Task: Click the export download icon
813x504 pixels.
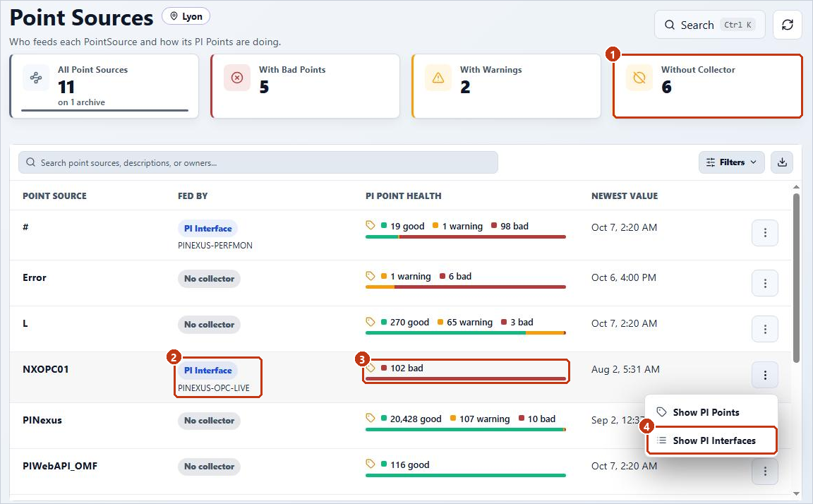Action: coord(782,162)
